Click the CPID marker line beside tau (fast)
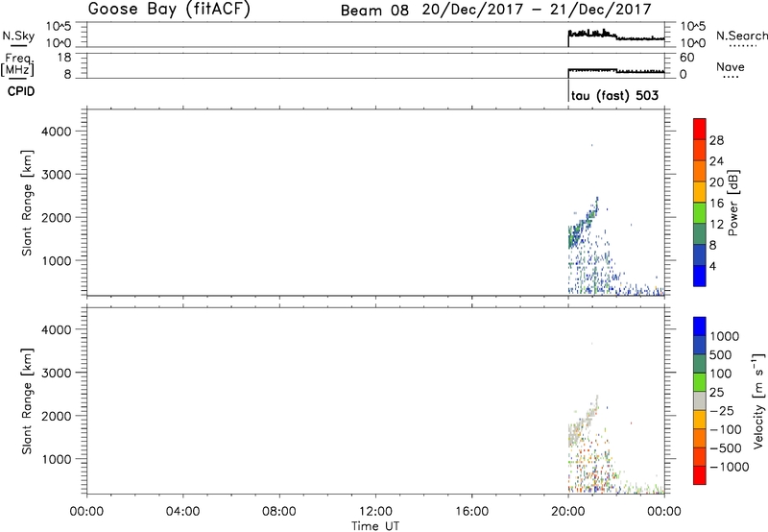This screenshot has width=768, height=532. (x=568, y=92)
